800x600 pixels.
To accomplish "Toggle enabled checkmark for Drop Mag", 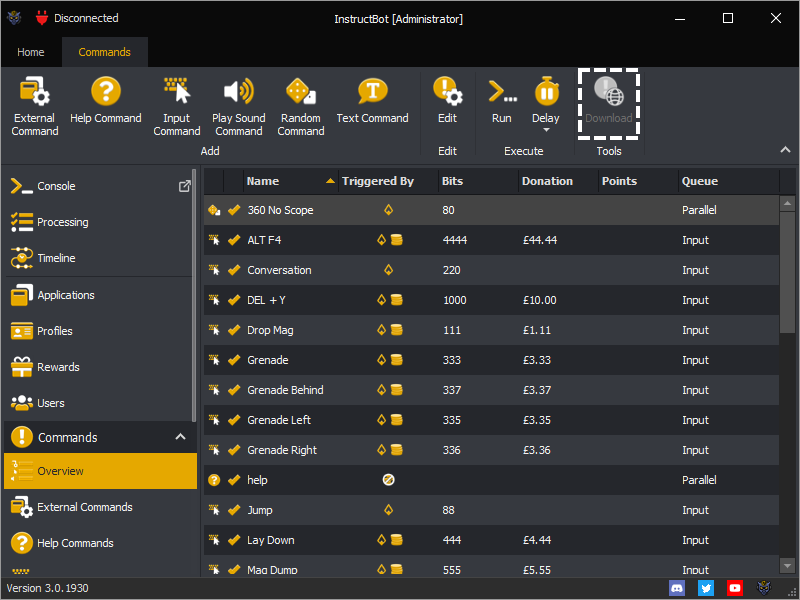I will (x=234, y=330).
